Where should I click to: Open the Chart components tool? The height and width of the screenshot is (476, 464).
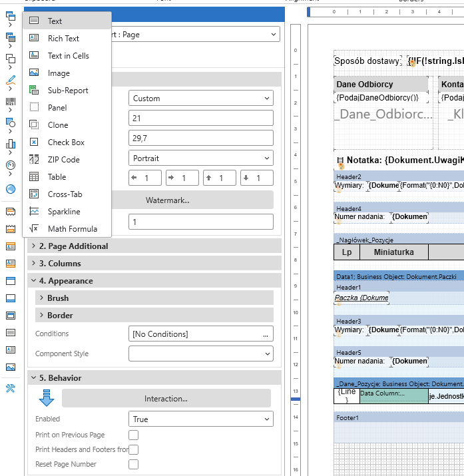click(10, 144)
